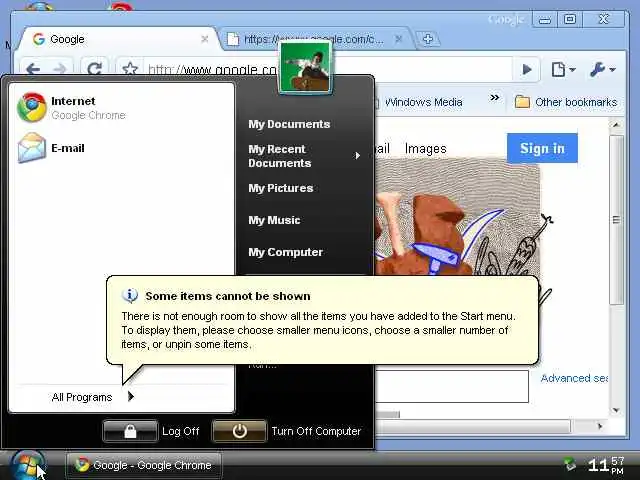
Task: Open My Music
Action: point(274,220)
